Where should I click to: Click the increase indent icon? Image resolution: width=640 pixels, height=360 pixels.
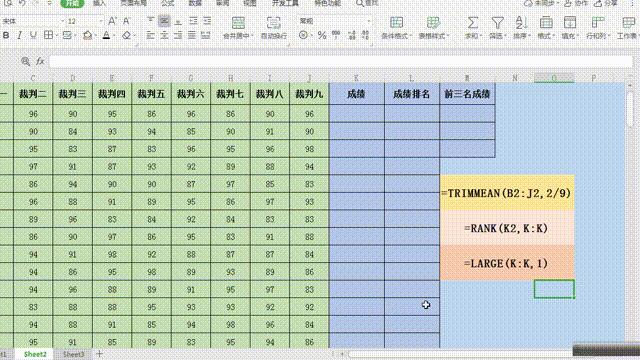pos(207,21)
